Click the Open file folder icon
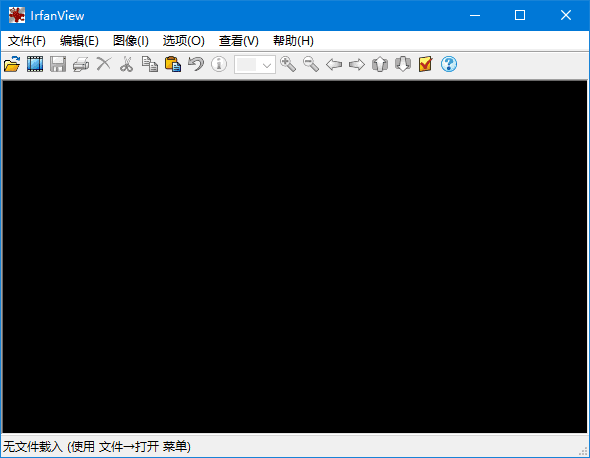This screenshot has width=590, height=458. coord(12,64)
